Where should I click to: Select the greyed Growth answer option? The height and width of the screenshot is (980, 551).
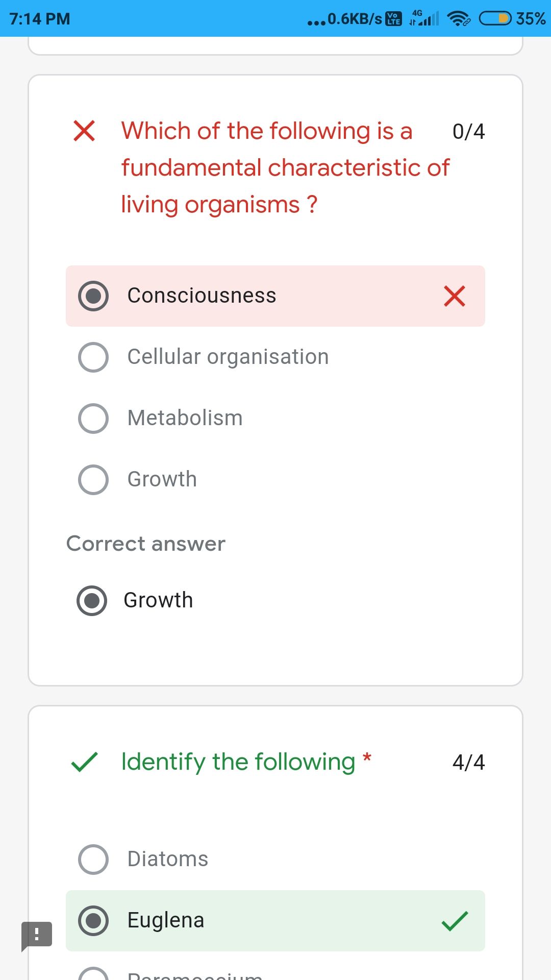275,480
